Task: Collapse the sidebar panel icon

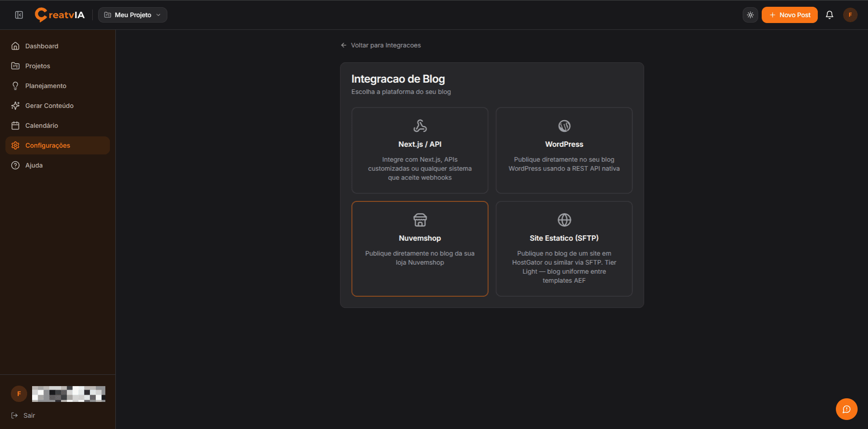Action: click(x=19, y=15)
